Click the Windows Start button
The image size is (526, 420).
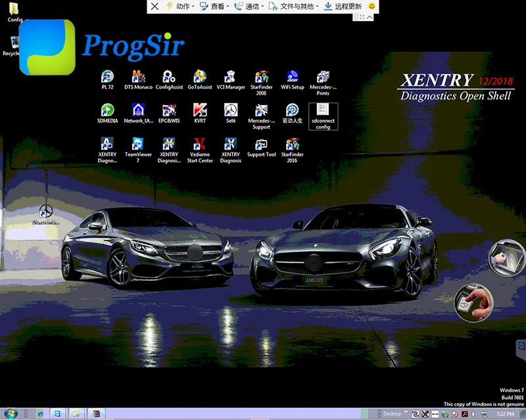click(x=11, y=413)
